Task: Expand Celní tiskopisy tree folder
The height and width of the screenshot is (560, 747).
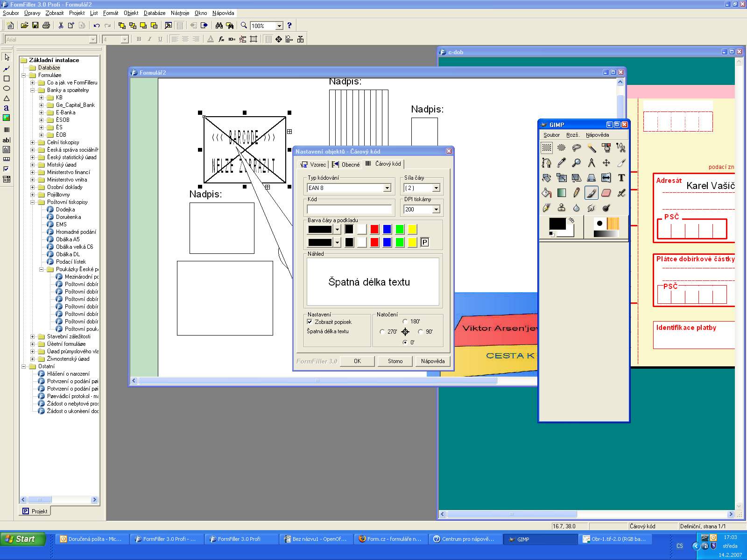Action: pyautogui.click(x=33, y=142)
